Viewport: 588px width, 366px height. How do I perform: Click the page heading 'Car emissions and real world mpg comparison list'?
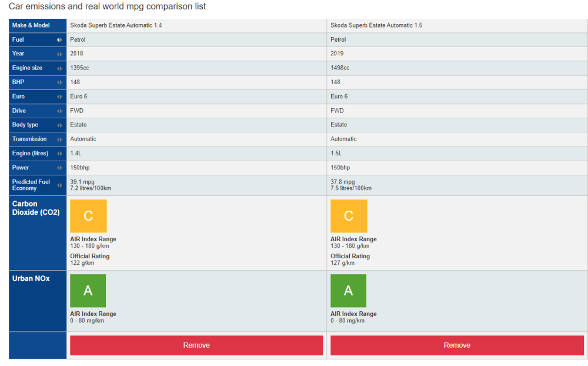[107, 6]
